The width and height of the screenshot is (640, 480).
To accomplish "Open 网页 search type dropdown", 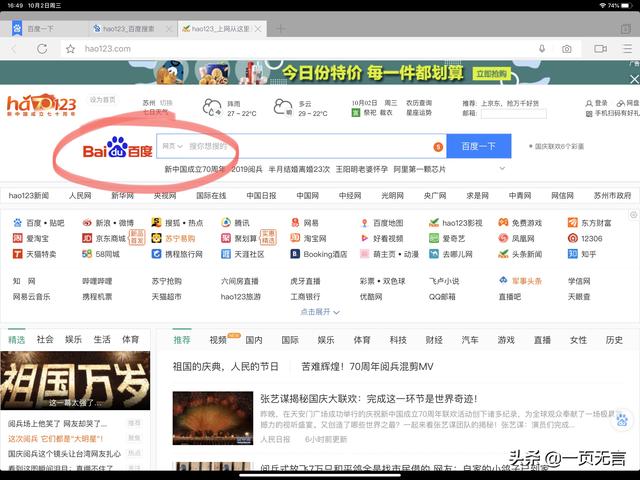I will click(x=172, y=146).
